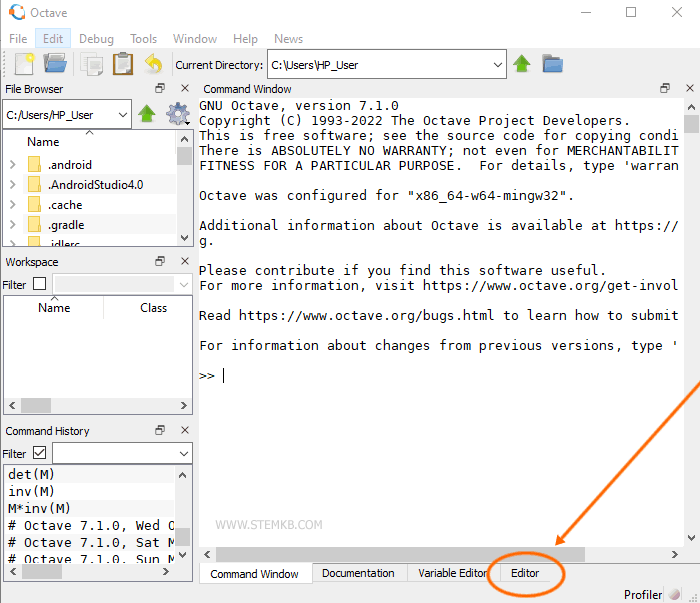Viewport: 700px width, 603px height.
Task: Disable the Command History filter checkbox
Action: 40,453
